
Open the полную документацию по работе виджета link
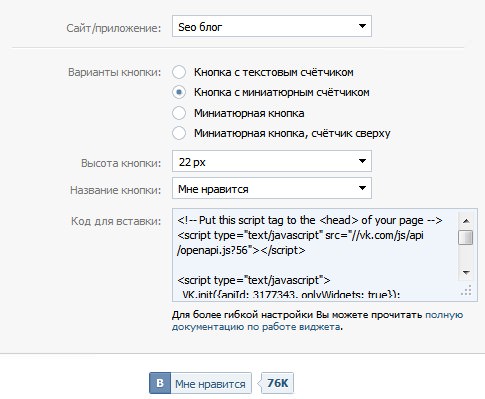317,321
